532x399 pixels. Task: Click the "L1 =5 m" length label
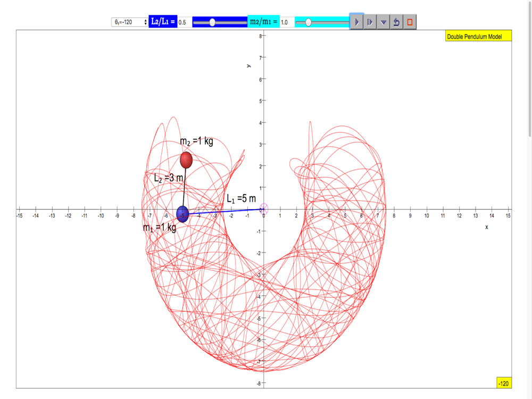pyautogui.click(x=241, y=198)
